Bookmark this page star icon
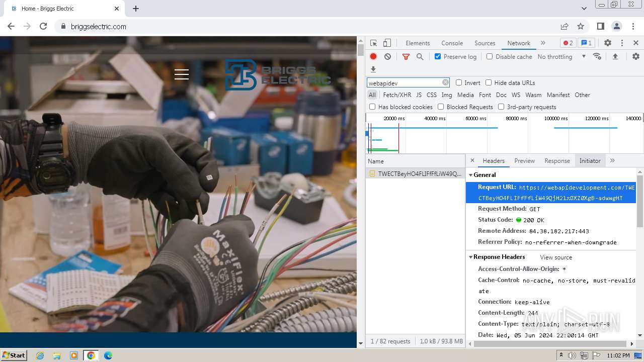This screenshot has width=644, height=362. pos(581,26)
